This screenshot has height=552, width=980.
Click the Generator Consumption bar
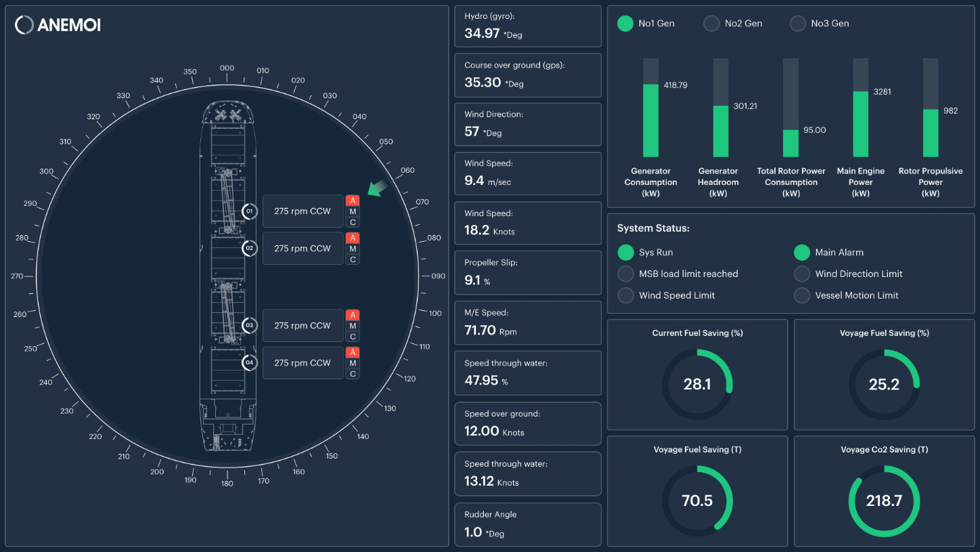(x=650, y=108)
